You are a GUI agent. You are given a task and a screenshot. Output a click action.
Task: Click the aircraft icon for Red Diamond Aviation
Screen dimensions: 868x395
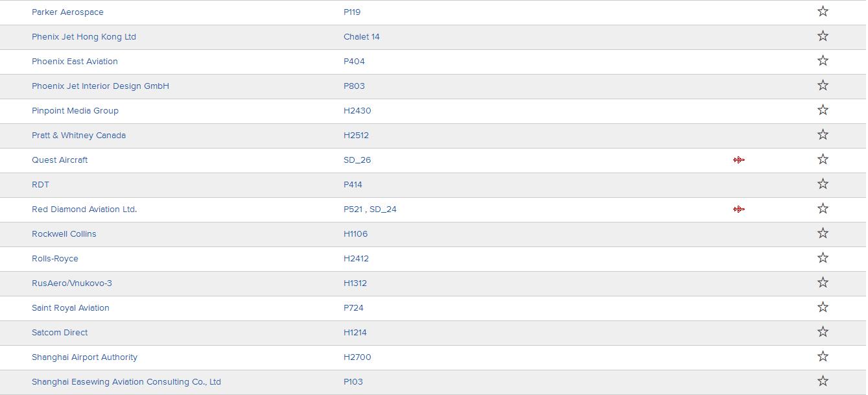739,209
